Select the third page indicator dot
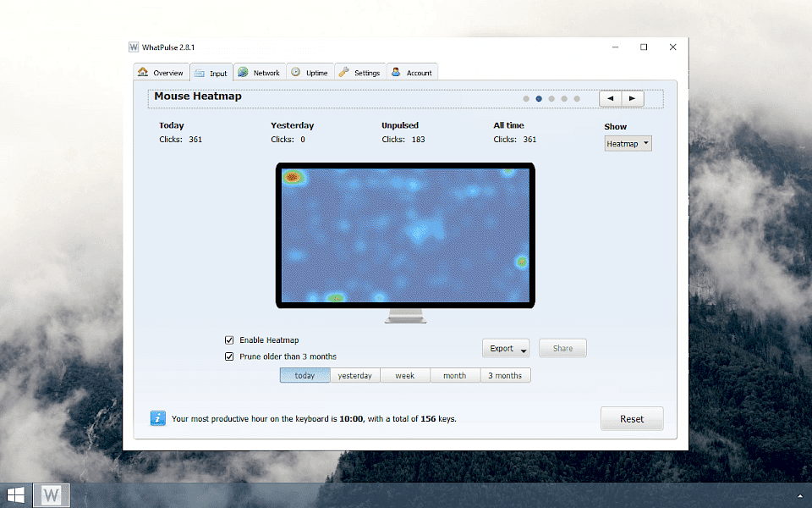This screenshot has width=812, height=508. [x=551, y=98]
